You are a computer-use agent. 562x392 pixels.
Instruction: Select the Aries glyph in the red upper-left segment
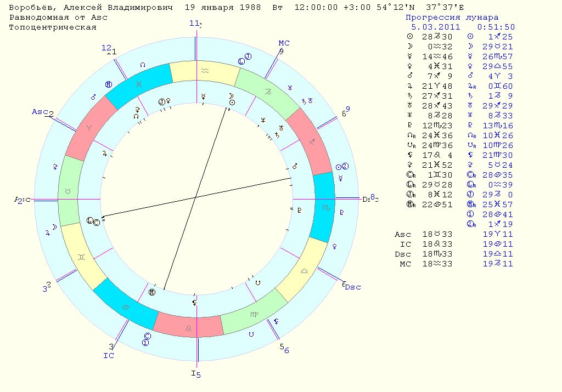pyautogui.click(x=89, y=128)
